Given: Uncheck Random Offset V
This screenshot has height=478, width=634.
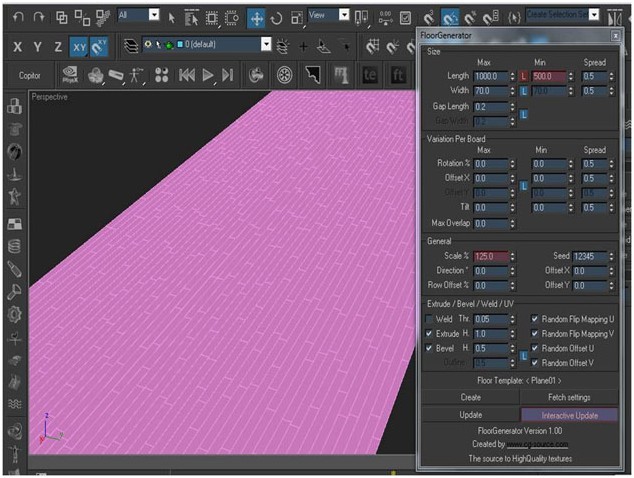Looking at the screenshot, I should tap(535, 363).
